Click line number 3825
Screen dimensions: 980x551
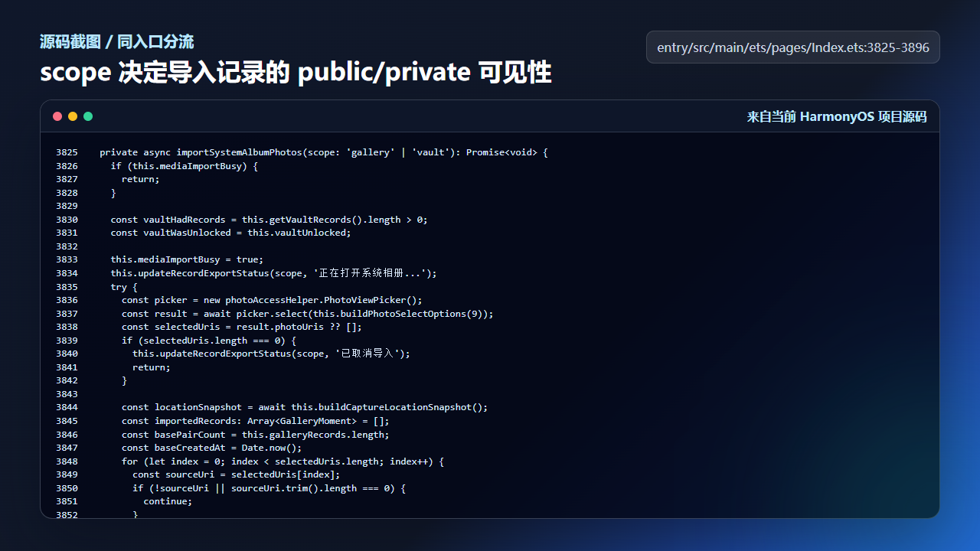[67, 152]
